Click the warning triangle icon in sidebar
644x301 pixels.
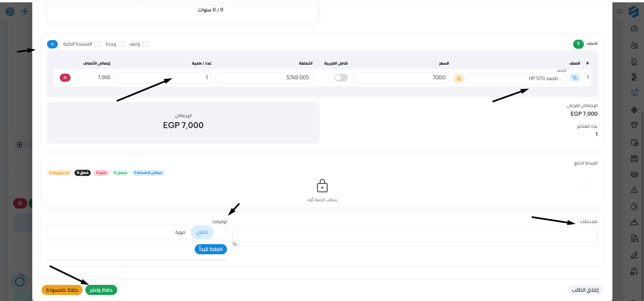(634, 190)
